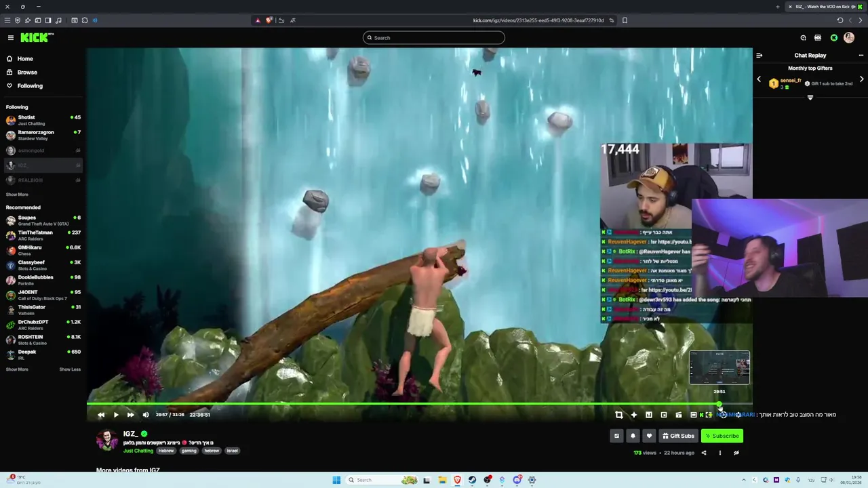868x488 pixels.
Task: Click the browser address bar URL
Action: (538, 20)
